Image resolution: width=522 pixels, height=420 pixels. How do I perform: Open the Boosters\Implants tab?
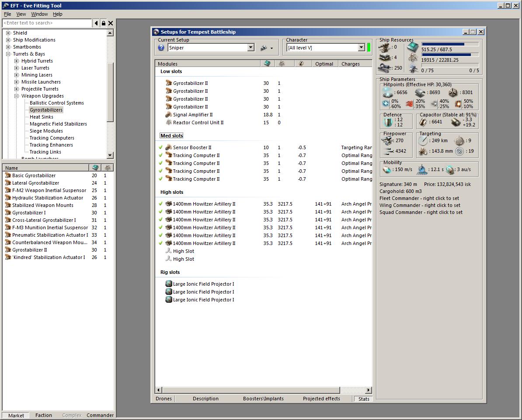click(263, 399)
